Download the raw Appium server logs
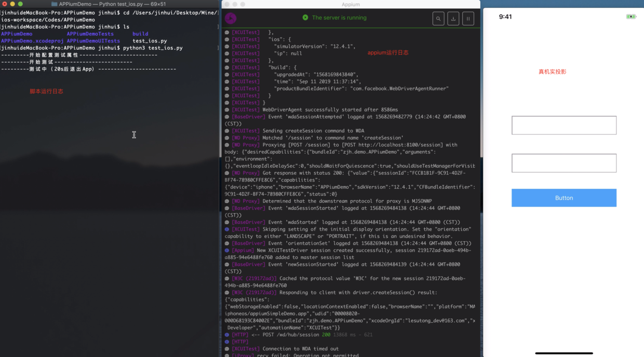This screenshot has height=357, width=644. coord(453,19)
